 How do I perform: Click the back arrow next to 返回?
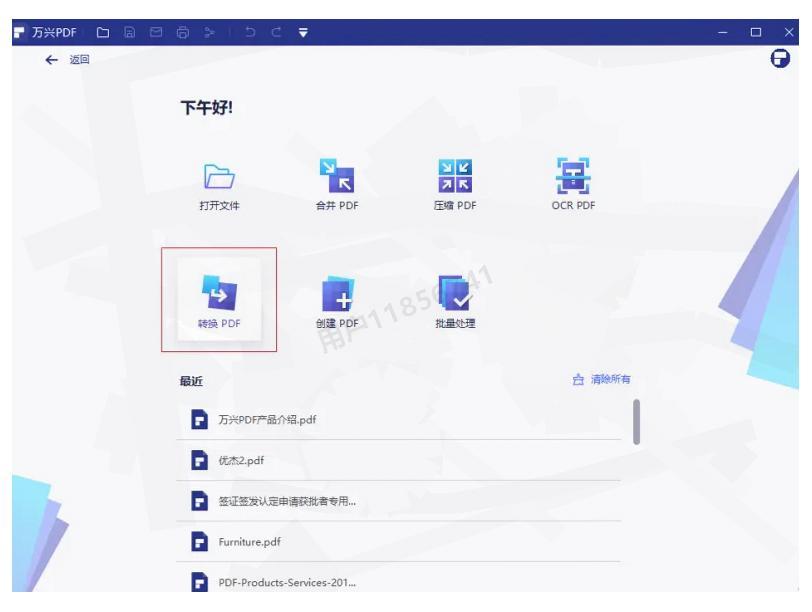point(51,60)
